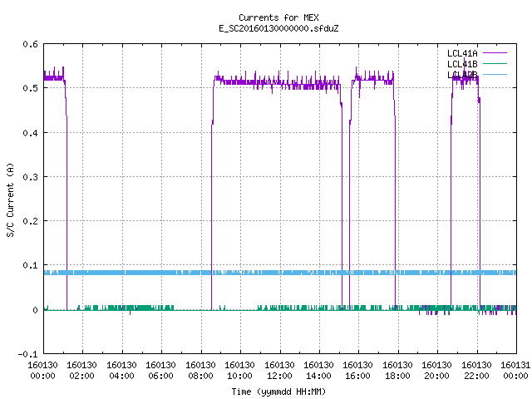Select the LCL41B legend label
Viewport: 532px width, 399px height.
462,64
